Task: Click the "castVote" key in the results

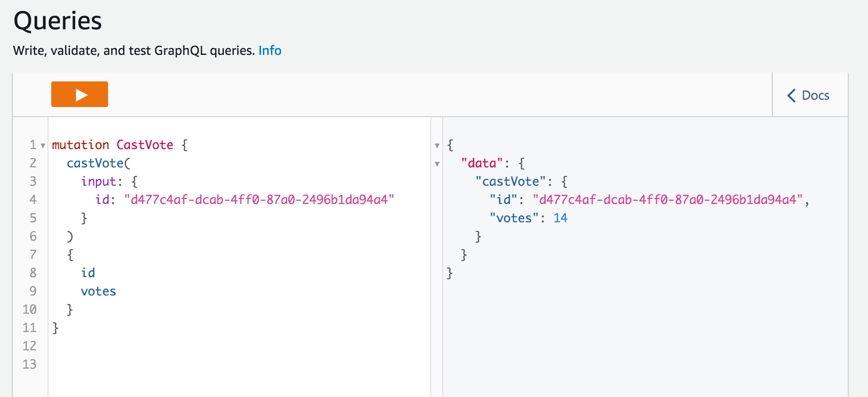Action: tap(510, 182)
